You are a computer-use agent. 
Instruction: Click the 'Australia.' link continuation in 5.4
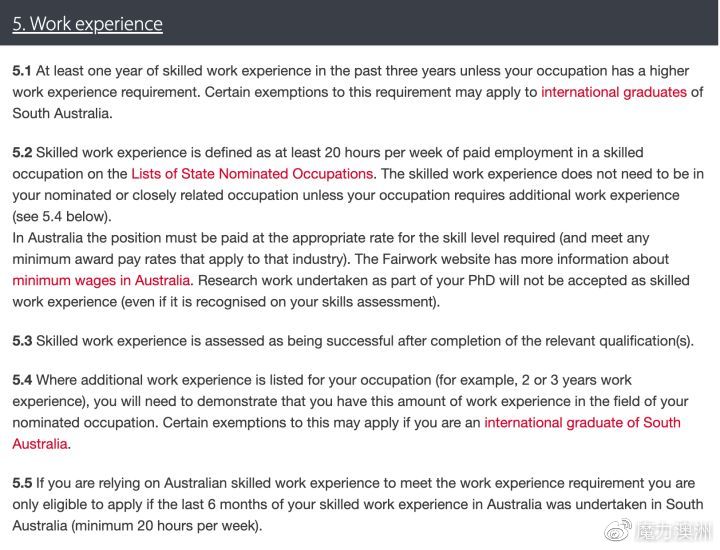[40, 443]
